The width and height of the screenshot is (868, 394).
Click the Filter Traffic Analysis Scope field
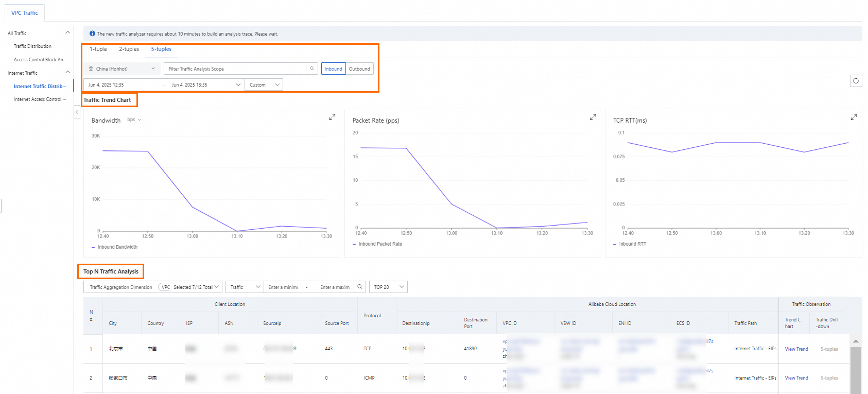click(235, 68)
